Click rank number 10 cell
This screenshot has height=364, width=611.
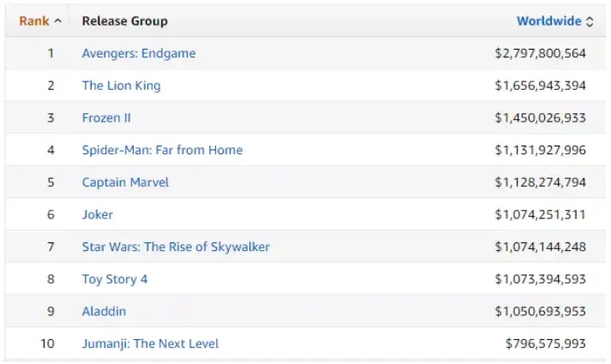tap(48, 343)
